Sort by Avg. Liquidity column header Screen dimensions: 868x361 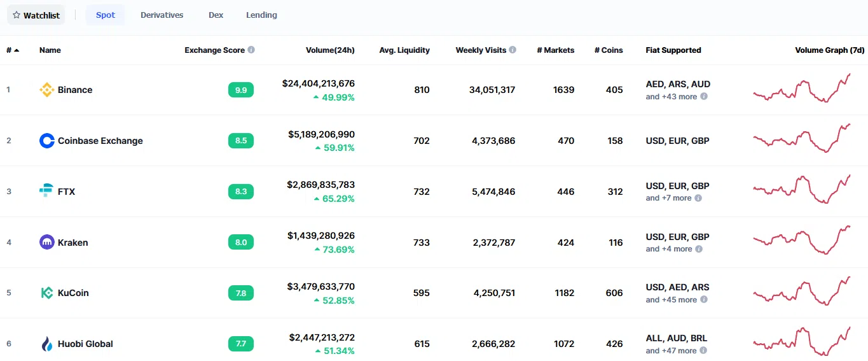pyautogui.click(x=404, y=50)
